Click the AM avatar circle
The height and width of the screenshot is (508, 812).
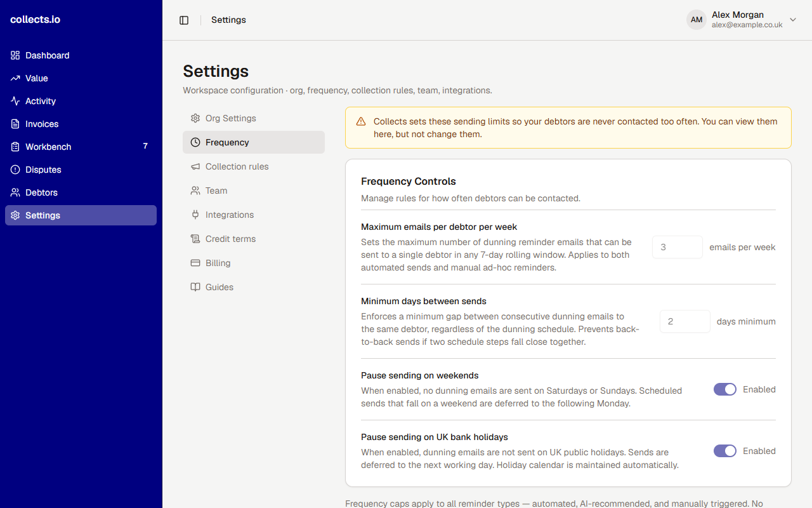pyautogui.click(x=697, y=20)
